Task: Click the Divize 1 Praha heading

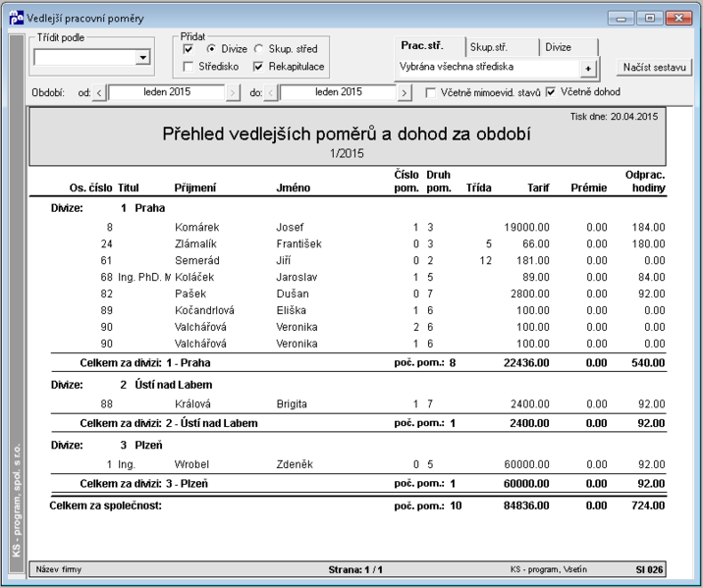Action: pos(108,208)
